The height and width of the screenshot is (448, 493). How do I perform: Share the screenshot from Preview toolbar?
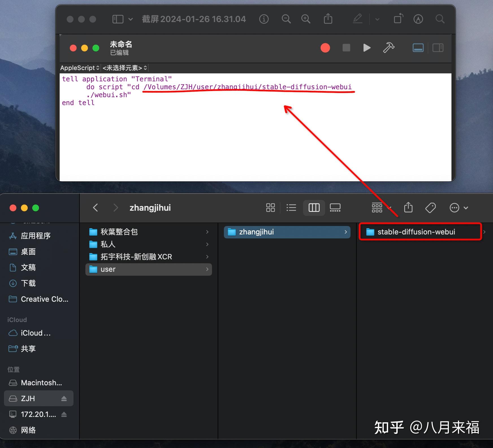click(328, 19)
